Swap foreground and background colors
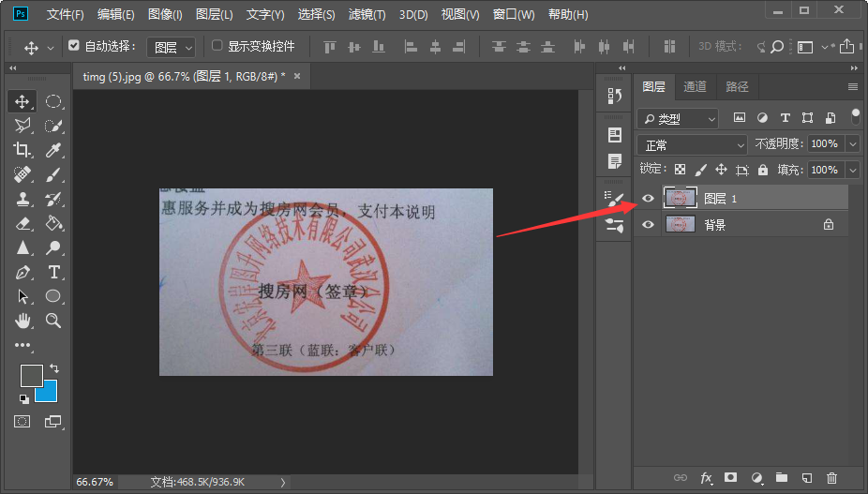Screen dimensions: 868x494 (x=54, y=367)
